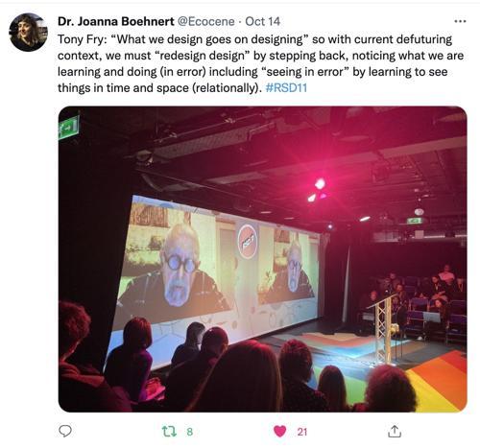Open the #RSD11 hashtag

pos(286,87)
